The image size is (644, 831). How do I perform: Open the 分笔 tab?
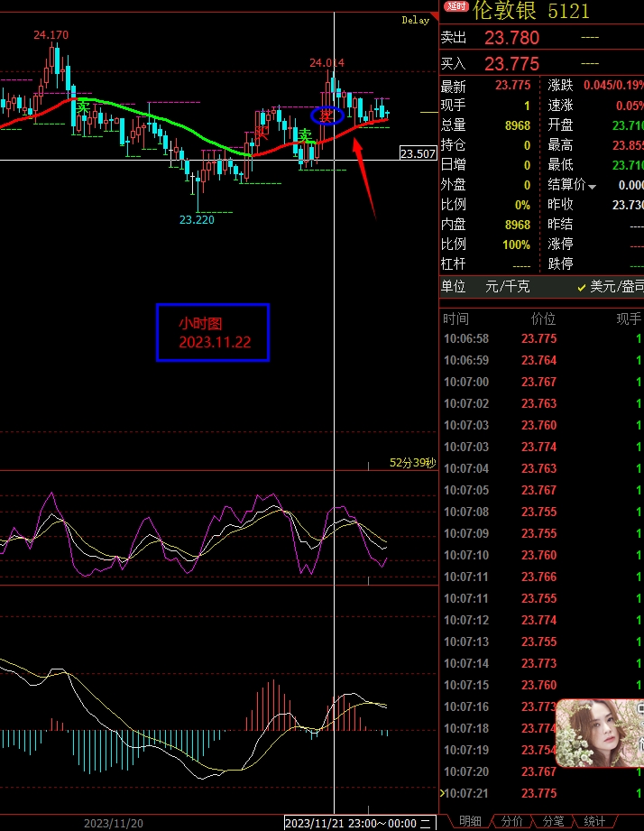(552, 821)
